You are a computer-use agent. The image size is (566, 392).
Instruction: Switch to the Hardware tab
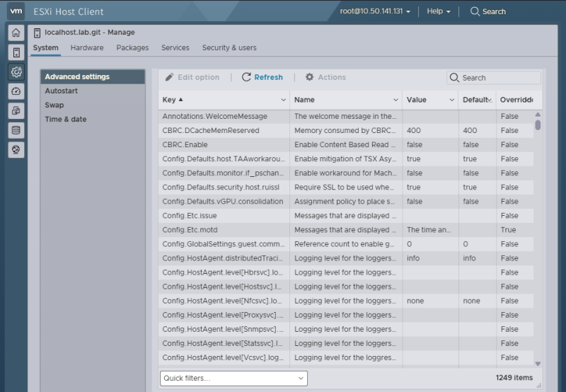coord(87,47)
